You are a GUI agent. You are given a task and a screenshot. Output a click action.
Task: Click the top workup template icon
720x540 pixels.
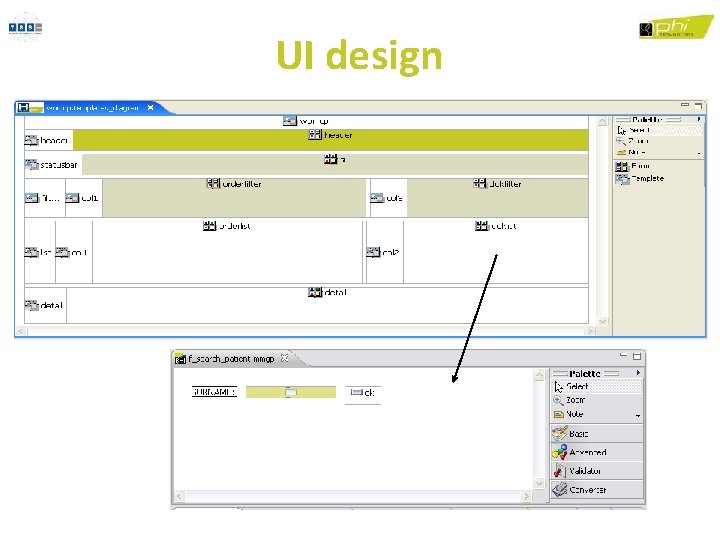290,121
